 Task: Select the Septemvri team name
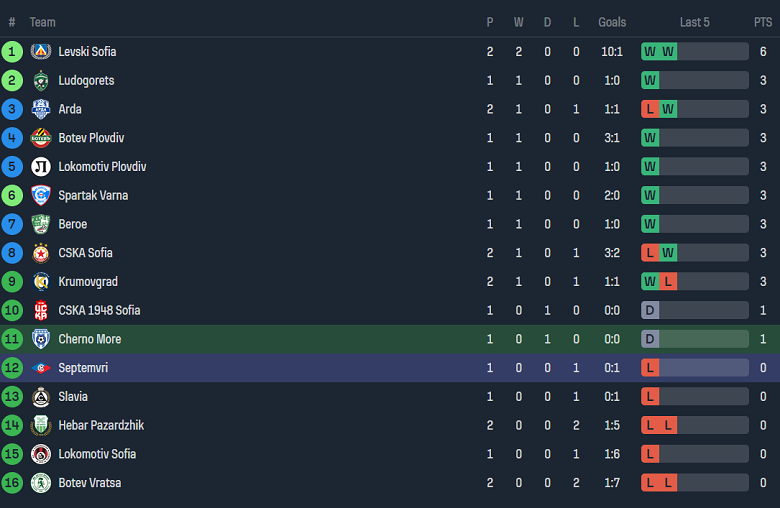(x=83, y=368)
